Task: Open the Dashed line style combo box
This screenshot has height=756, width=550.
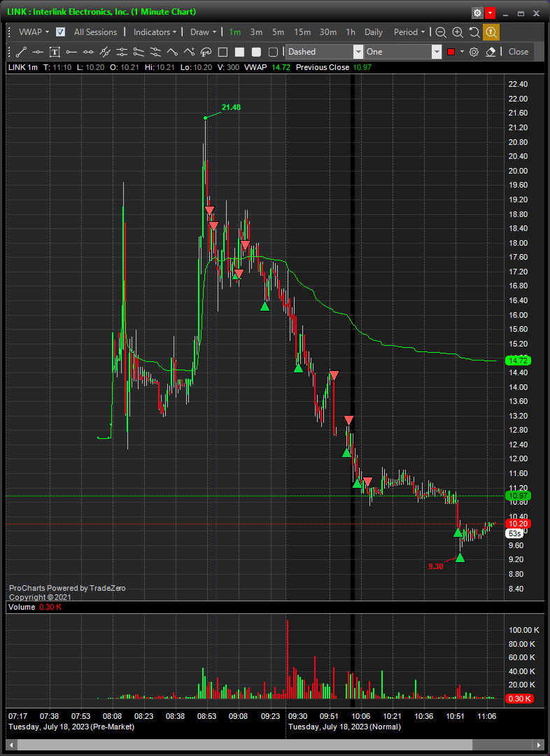Action: (325, 52)
